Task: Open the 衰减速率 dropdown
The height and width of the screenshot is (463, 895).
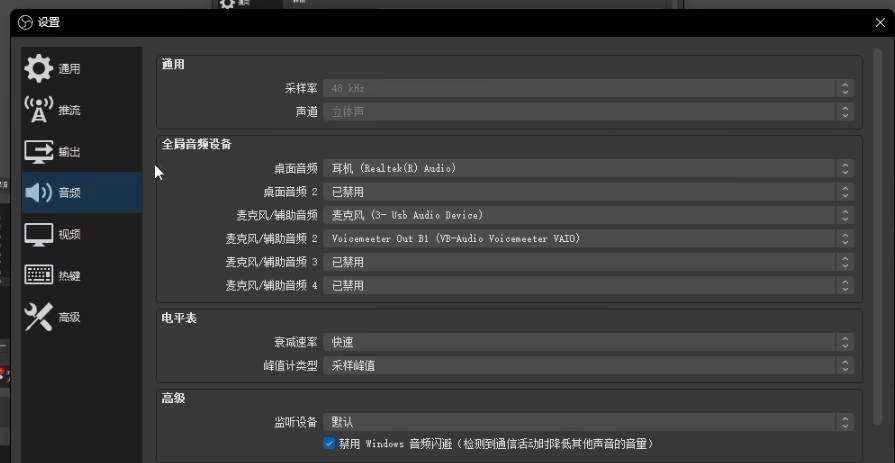Action: 588,342
